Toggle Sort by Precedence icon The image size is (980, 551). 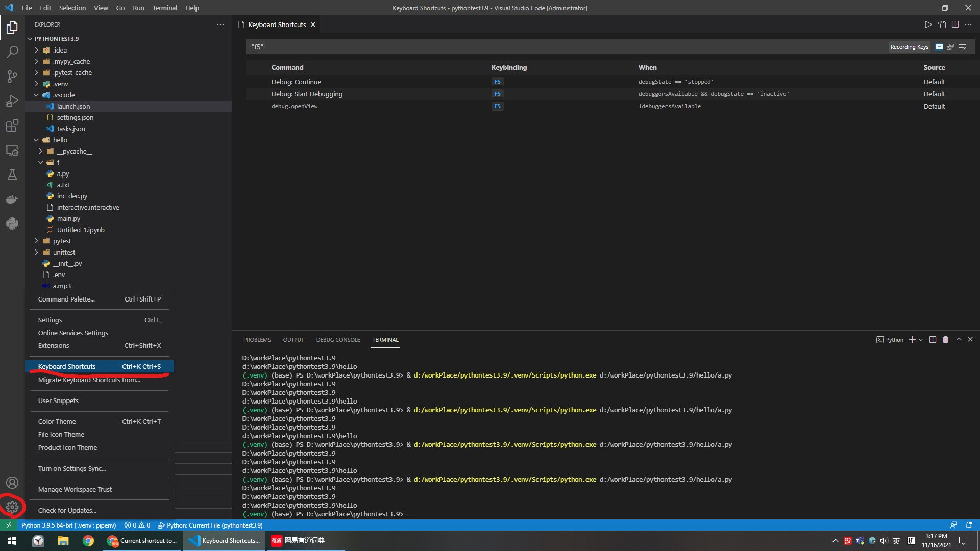(x=950, y=47)
